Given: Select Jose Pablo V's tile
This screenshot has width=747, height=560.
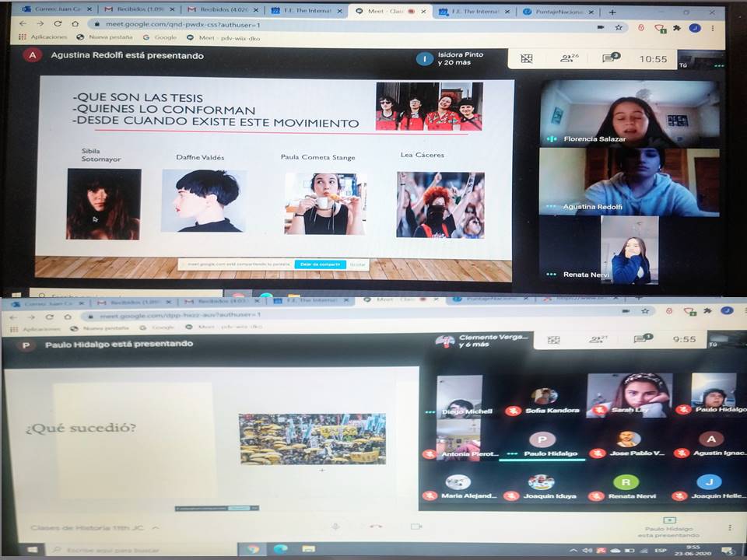Looking at the screenshot, I should pos(628,443).
